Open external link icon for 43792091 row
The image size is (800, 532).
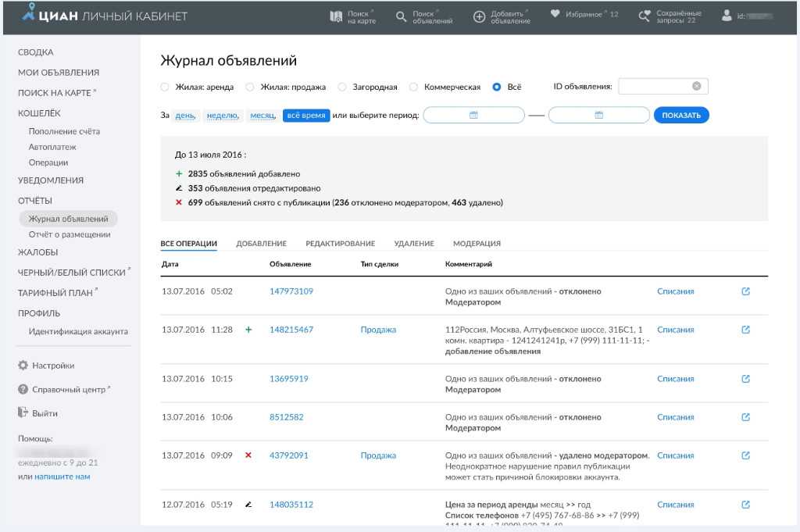745,455
